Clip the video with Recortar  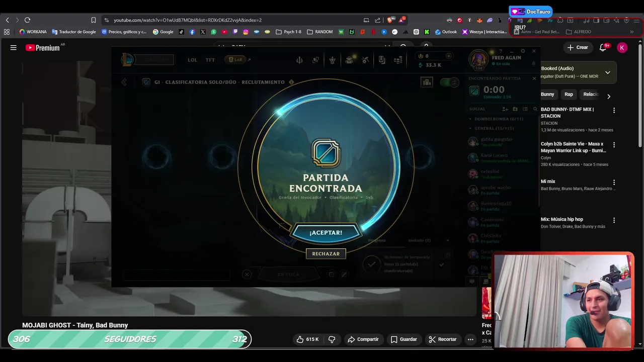[x=443, y=339]
